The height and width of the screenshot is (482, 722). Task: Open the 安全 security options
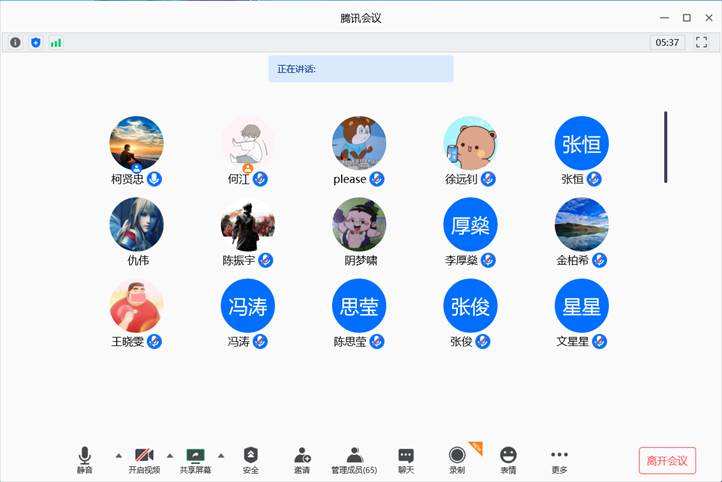[250, 459]
